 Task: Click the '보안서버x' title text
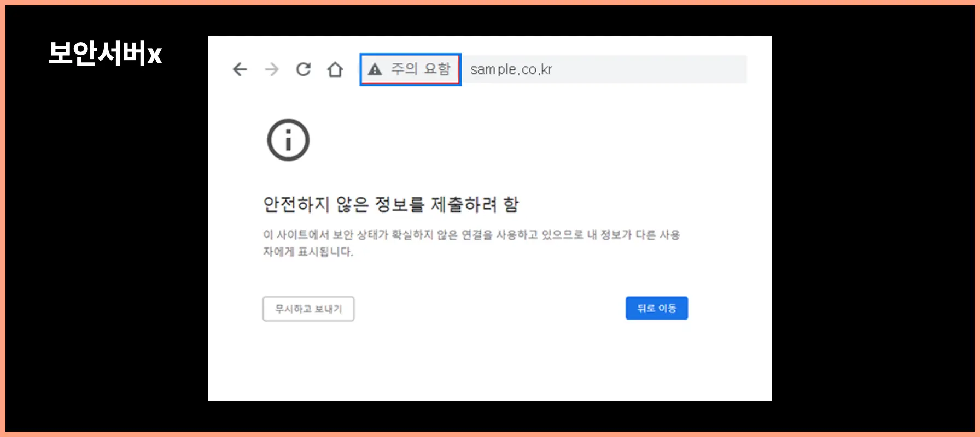[105, 54]
